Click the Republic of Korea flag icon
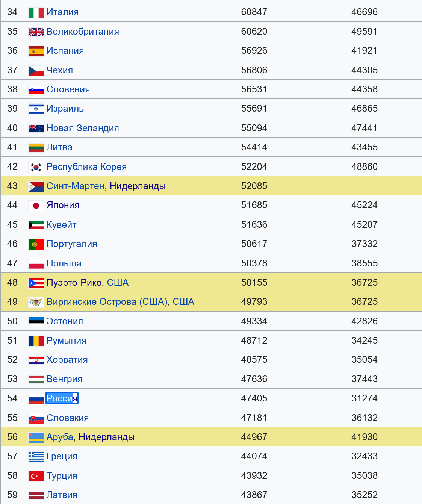The height and width of the screenshot is (504, 422). (36, 167)
